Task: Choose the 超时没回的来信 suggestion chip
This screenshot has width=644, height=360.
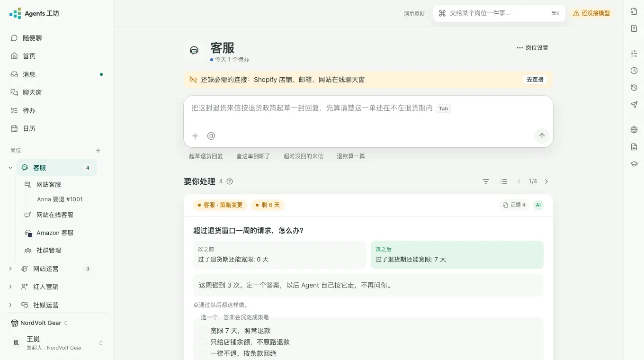Action: click(304, 156)
